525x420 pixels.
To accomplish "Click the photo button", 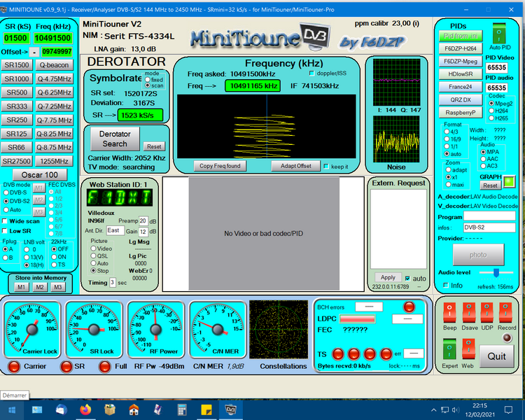I will [x=478, y=255].
